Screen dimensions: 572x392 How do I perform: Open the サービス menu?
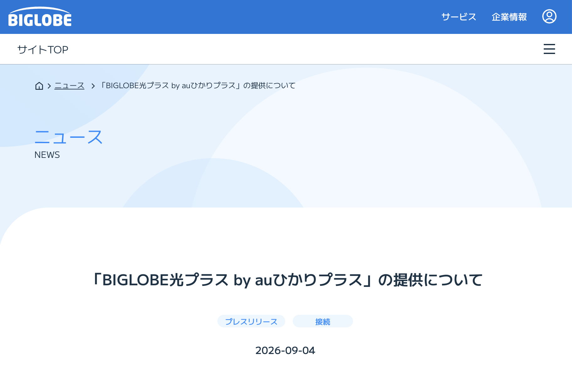point(459,17)
